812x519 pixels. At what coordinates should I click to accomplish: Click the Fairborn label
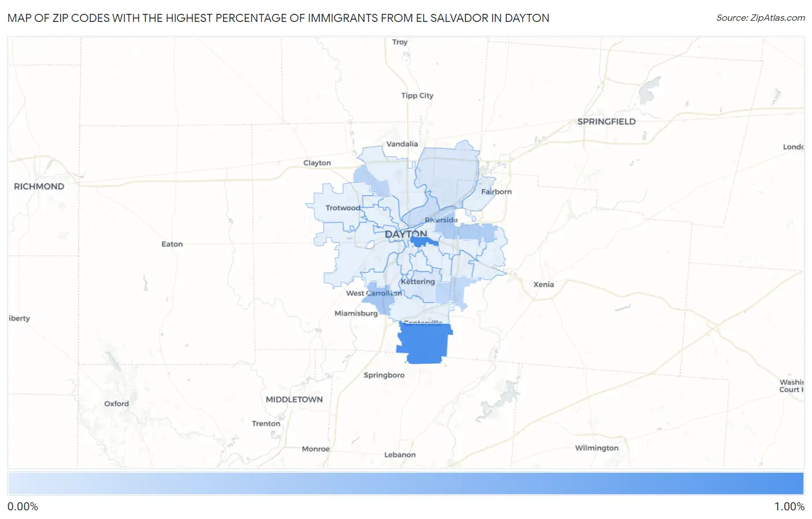coord(496,192)
